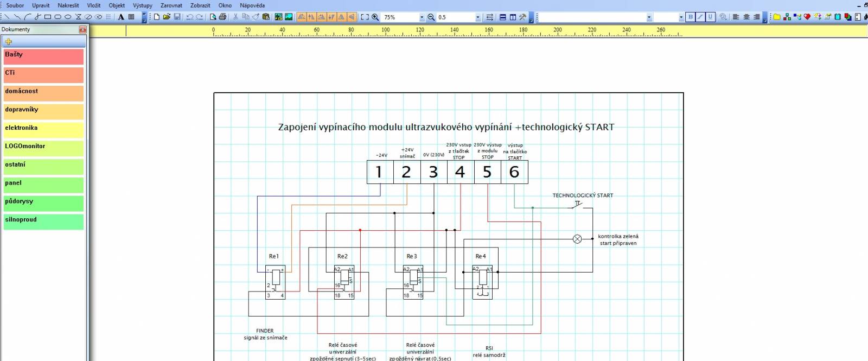This screenshot has width=868, height=361.
Task: Click the zoom in magnifier
Action: (x=375, y=17)
